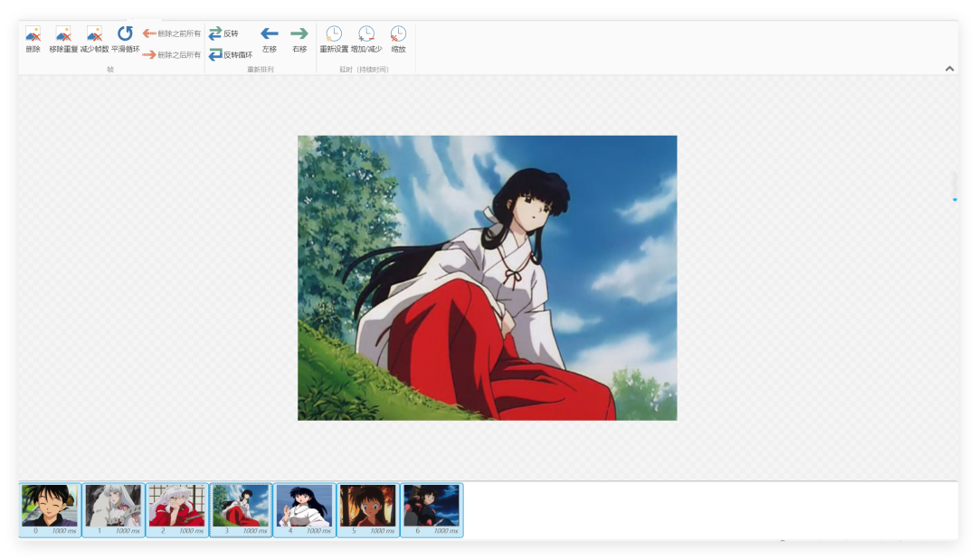
Task: Select frame 6 thumbnail
Action: [432, 509]
